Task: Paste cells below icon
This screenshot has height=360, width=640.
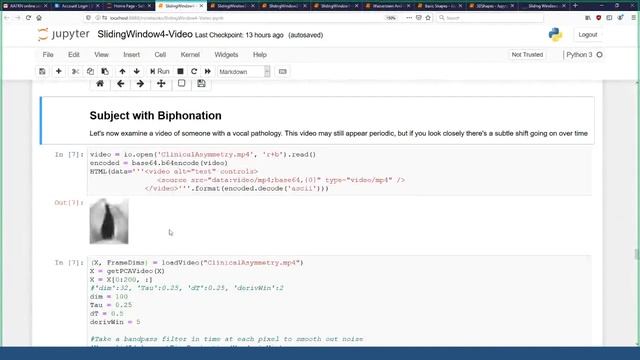Action: (105, 71)
